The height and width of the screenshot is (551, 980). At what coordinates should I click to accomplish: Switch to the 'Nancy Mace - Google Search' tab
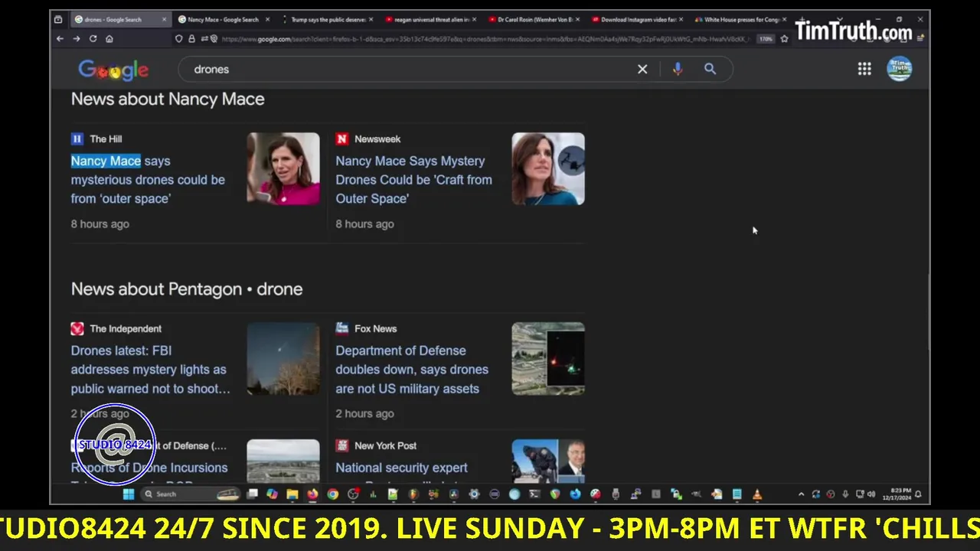tap(223, 19)
